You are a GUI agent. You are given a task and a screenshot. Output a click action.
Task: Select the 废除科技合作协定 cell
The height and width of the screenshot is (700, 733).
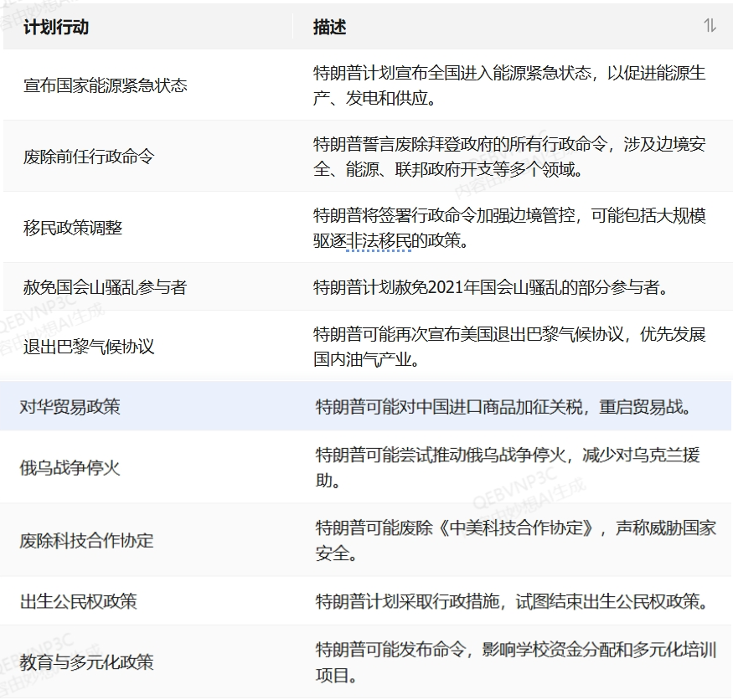tap(86, 540)
